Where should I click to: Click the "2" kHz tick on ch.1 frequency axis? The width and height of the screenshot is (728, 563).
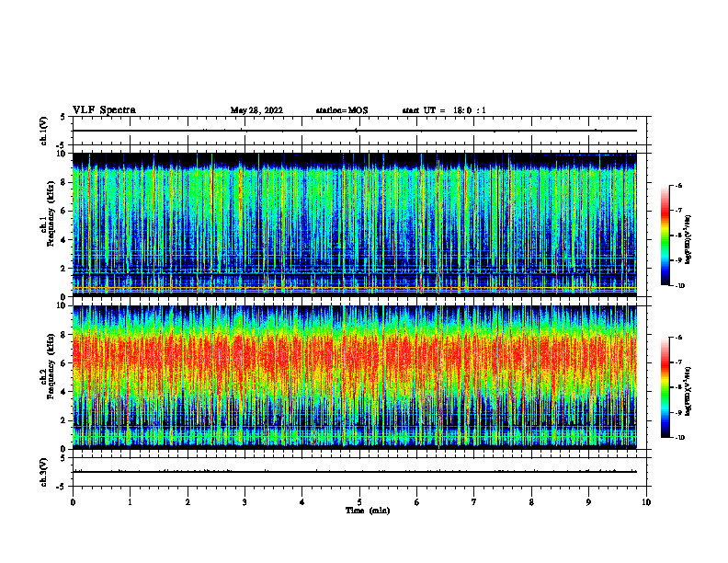[x=63, y=268]
